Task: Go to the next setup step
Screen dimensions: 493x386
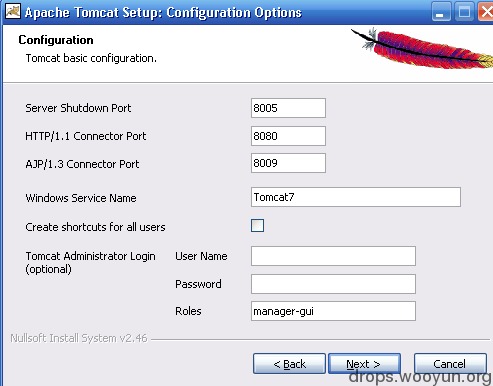Action: tap(364, 364)
